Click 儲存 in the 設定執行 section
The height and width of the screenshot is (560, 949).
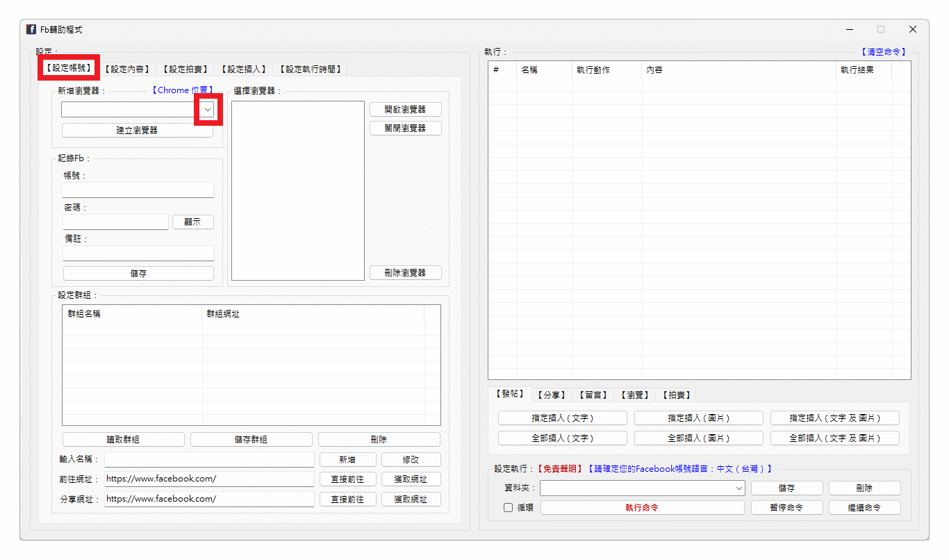point(787,488)
